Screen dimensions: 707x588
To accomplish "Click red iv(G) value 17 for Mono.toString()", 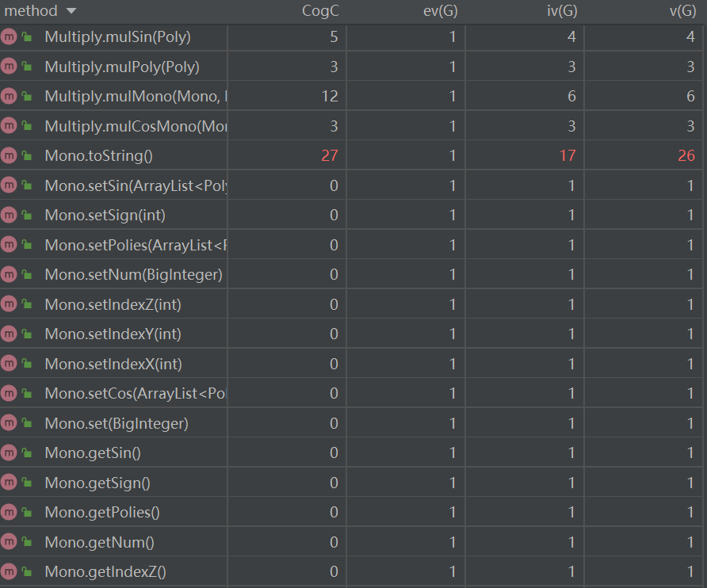I will point(568,155).
